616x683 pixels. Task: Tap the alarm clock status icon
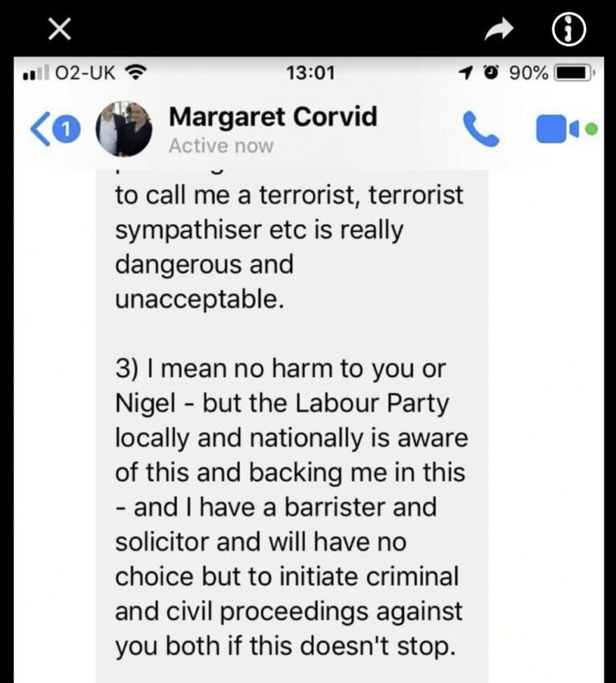pos(492,72)
